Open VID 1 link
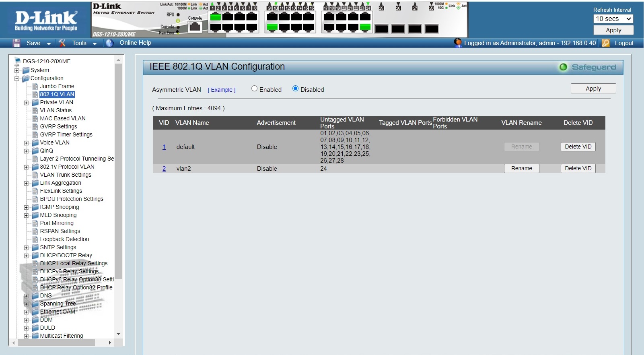The width and height of the screenshot is (644, 355). pos(164,147)
